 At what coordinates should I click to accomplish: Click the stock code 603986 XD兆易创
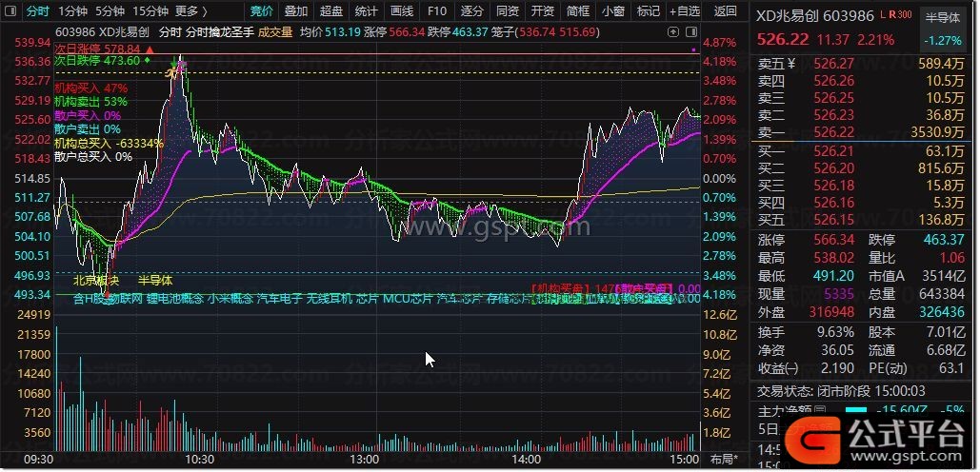click(x=103, y=31)
